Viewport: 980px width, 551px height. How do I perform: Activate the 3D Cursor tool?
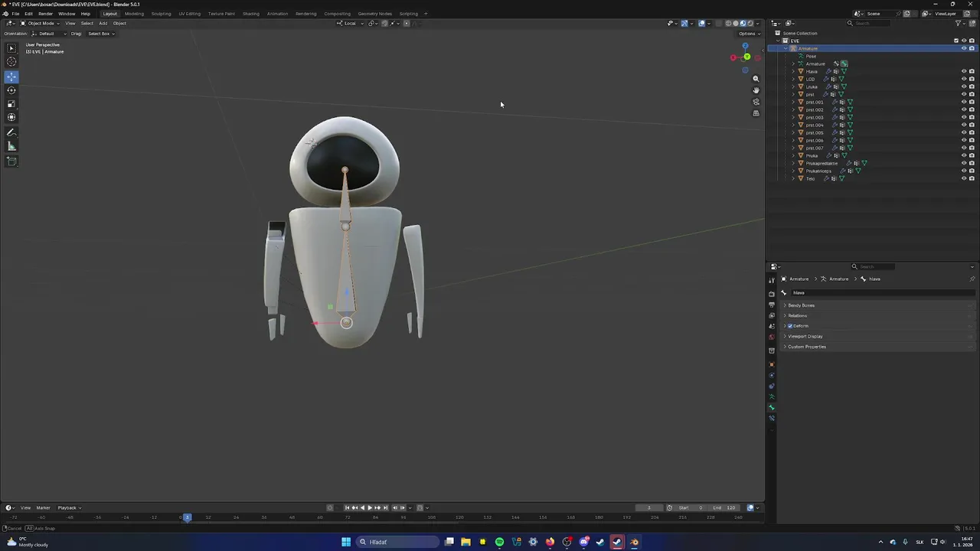point(11,62)
